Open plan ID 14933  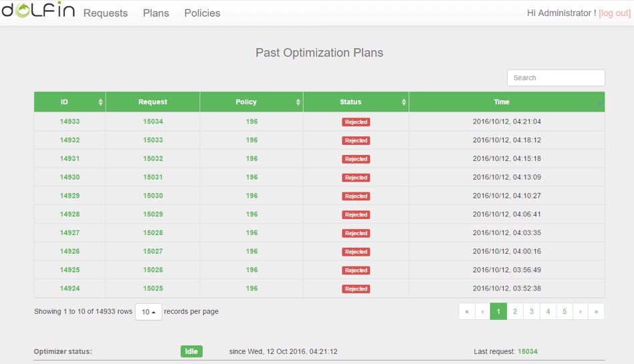(70, 122)
